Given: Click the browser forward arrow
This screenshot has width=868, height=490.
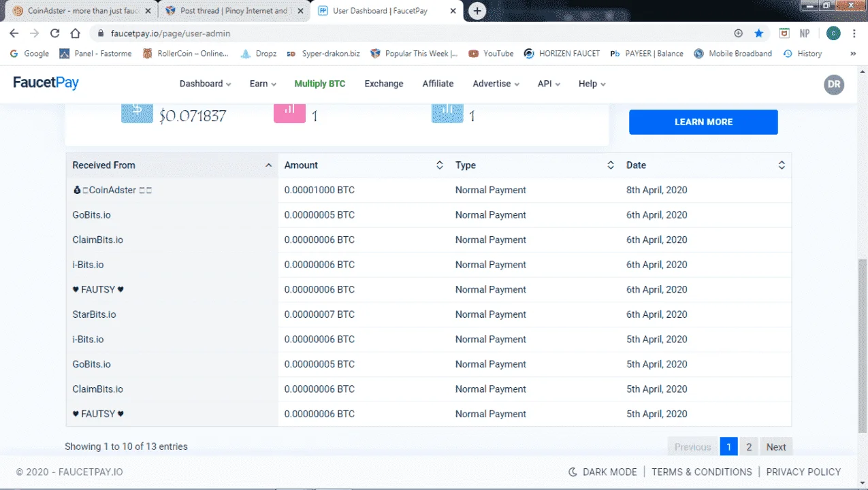Looking at the screenshot, I should [x=35, y=33].
